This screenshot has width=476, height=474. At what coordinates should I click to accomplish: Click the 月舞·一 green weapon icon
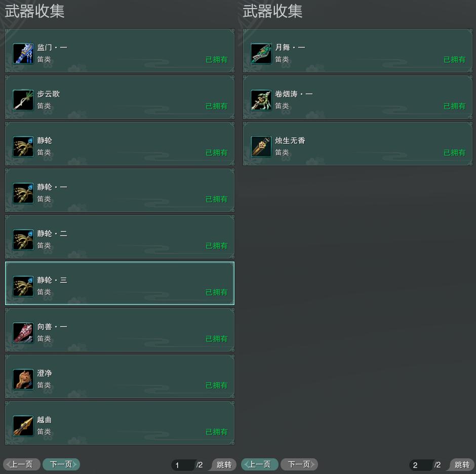pyautogui.click(x=261, y=54)
